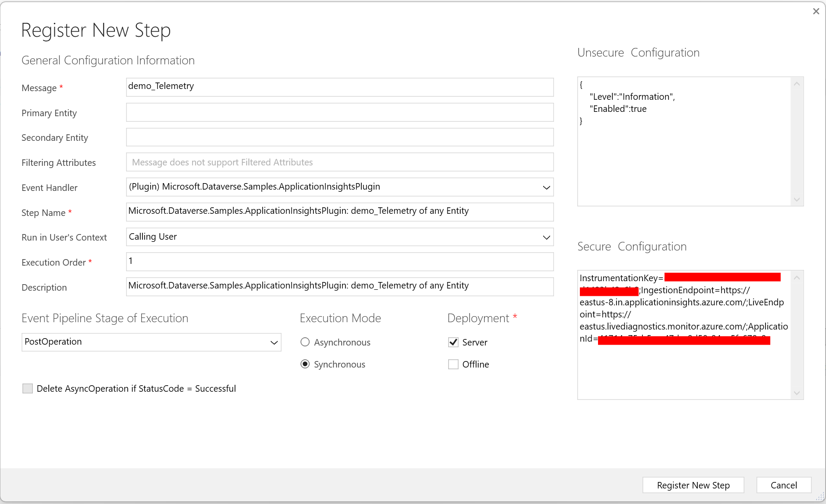
Task: Select Asynchronous execution mode
Action: point(305,342)
